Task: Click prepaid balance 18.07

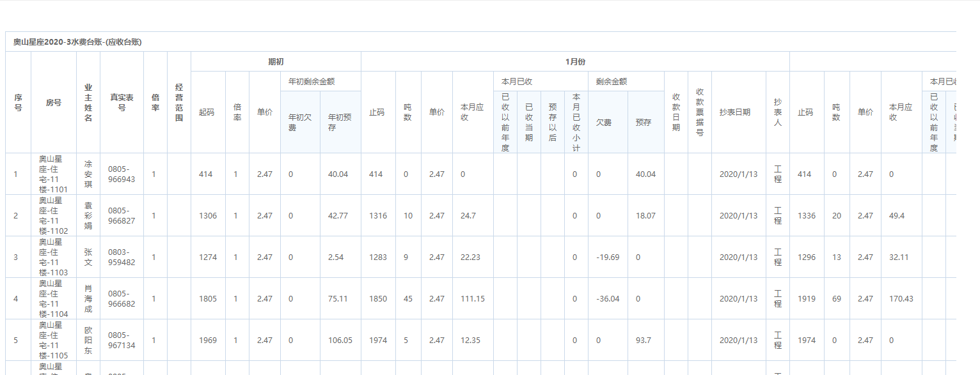Action: [645, 216]
